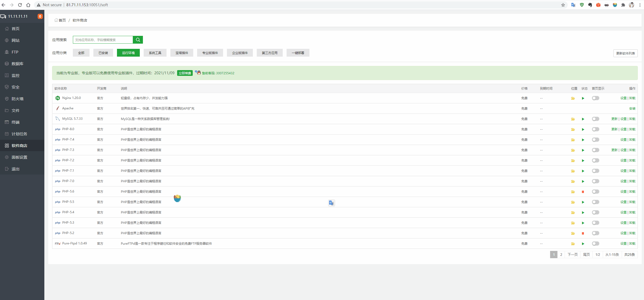Toggle homepage display for PHP-5.6
Viewport: 644px width, 300px height.
[x=595, y=192]
